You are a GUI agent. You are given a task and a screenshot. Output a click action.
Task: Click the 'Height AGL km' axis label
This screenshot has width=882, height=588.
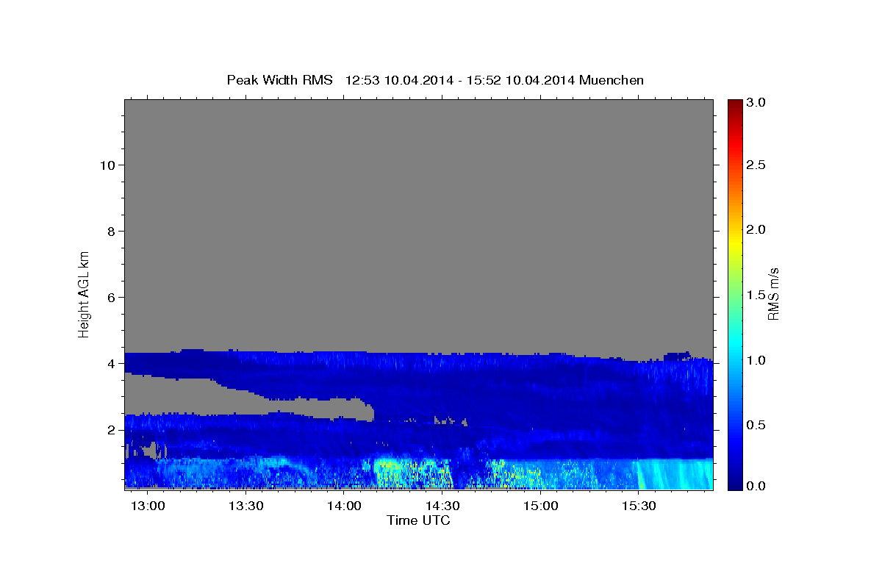pos(84,293)
